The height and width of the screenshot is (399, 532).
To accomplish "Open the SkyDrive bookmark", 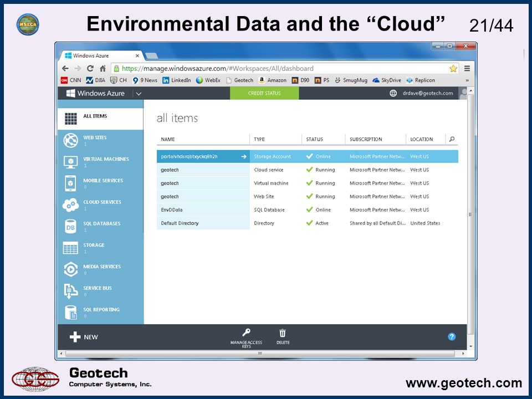I will 387,80.
